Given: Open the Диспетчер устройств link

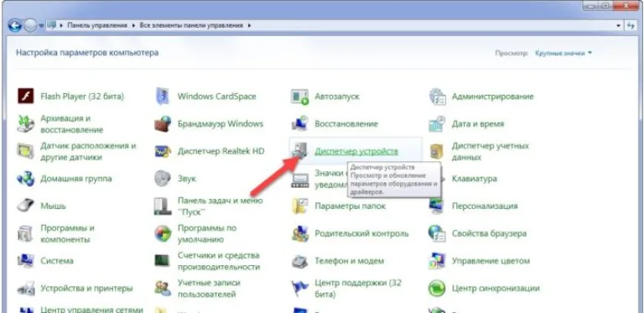Looking at the screenshot, I should (356, 151).
